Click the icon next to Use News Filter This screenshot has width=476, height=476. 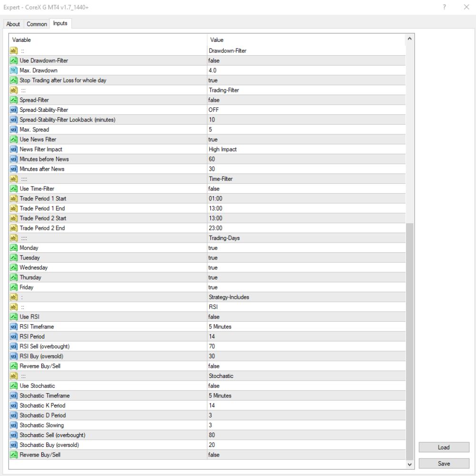(14, 139)
